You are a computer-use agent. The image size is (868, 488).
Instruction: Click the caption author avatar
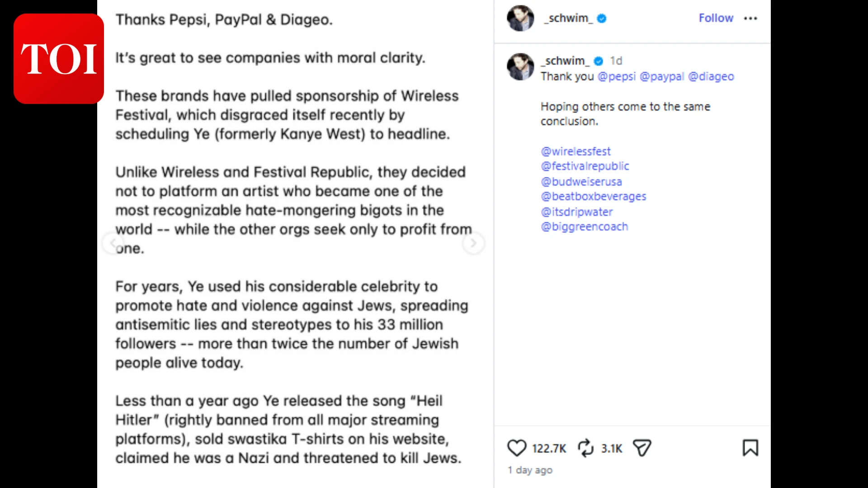(520, 67)
